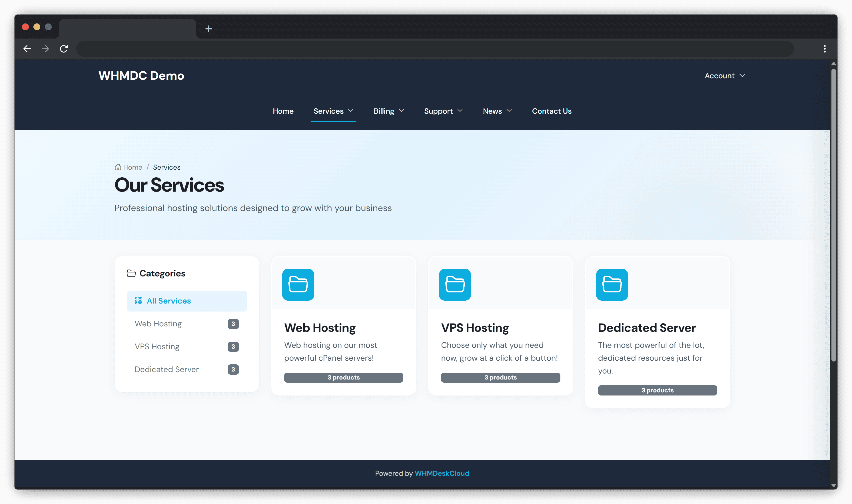Screen dimensions: 852x504
Task: Click the Web Hosting folder icon
Action: (x=298, y=285)
